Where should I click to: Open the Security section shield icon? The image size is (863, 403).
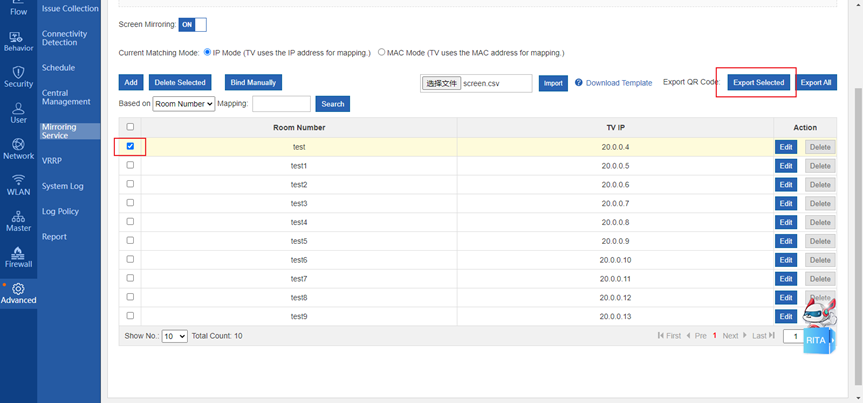click(x=18, y=73)
